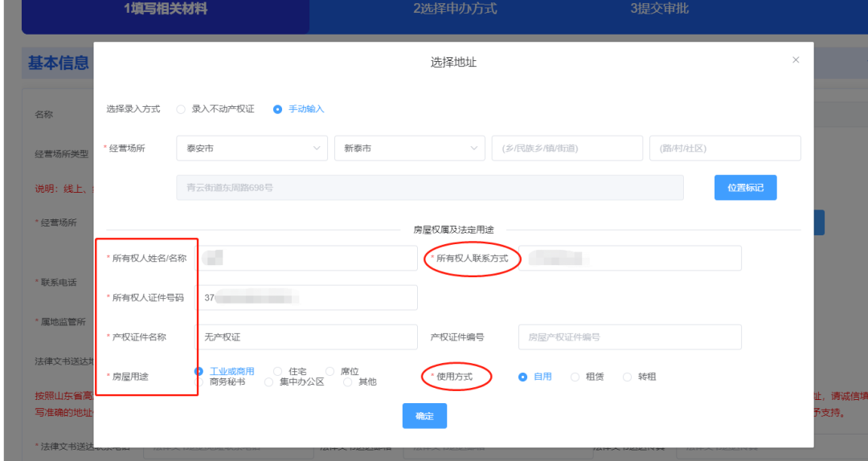The height and width of the screenshot is (461, 868).
Task: Click the 乡/民族乡/镇/街道 input field
Action: click(x=567, y=149)
